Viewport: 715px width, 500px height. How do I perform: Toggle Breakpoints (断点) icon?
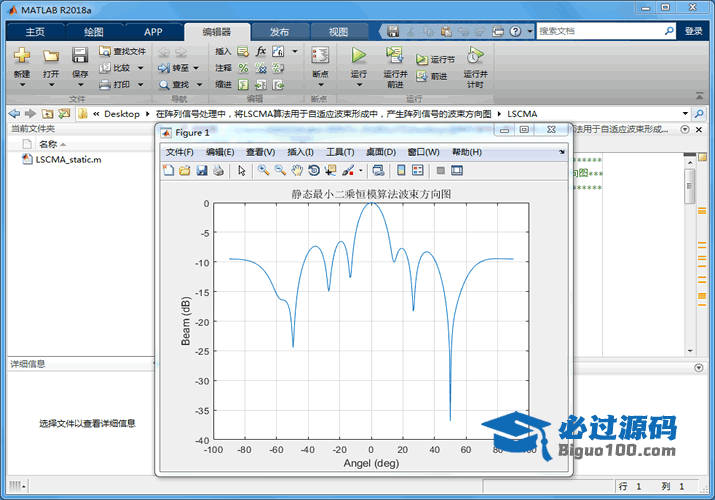coord(320,56)
